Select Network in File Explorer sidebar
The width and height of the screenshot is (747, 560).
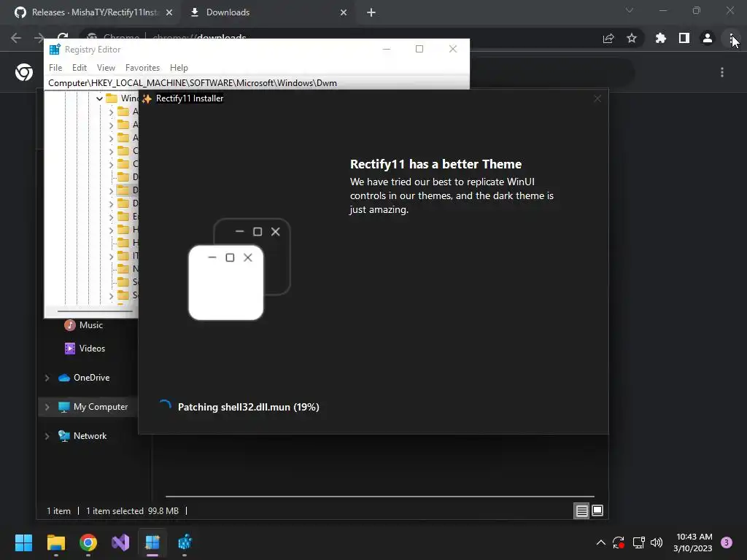(x=82, y=436)
